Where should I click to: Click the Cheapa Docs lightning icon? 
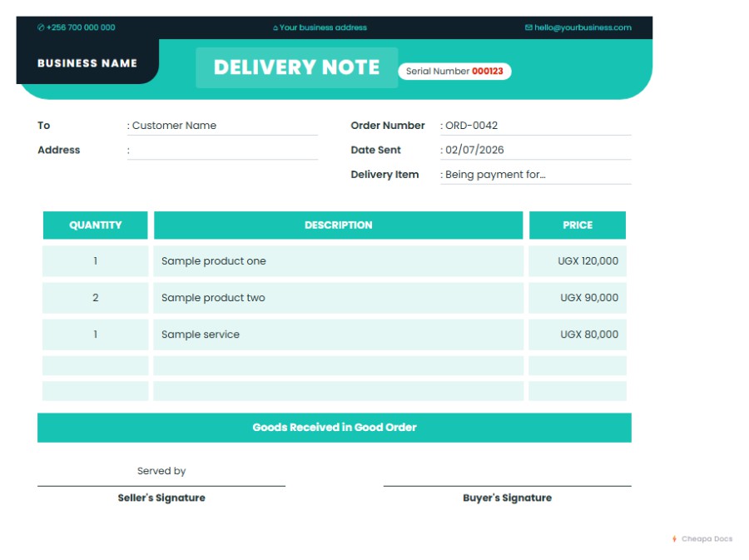tap(674, 539)
